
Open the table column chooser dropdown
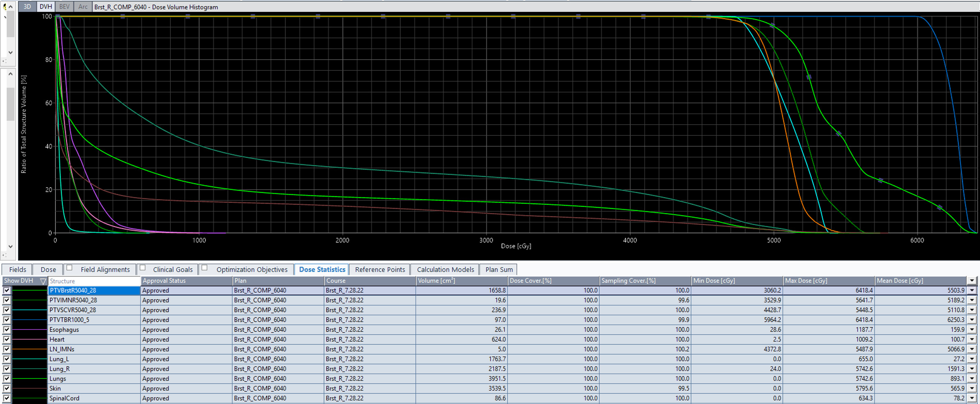tap(972, 281)
